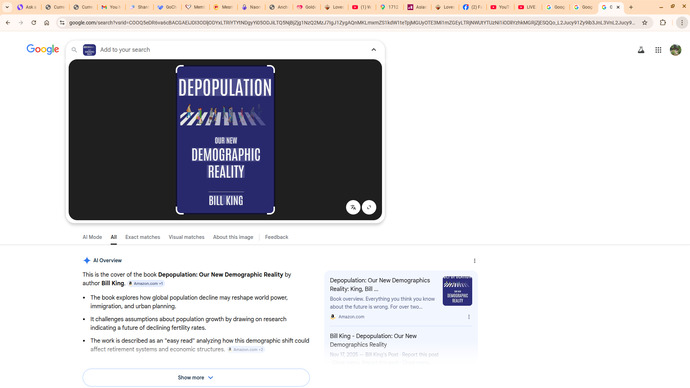Switch to the Meer browser tab
The height and width of the screenshot is (388, 690).
coord(223,7)
